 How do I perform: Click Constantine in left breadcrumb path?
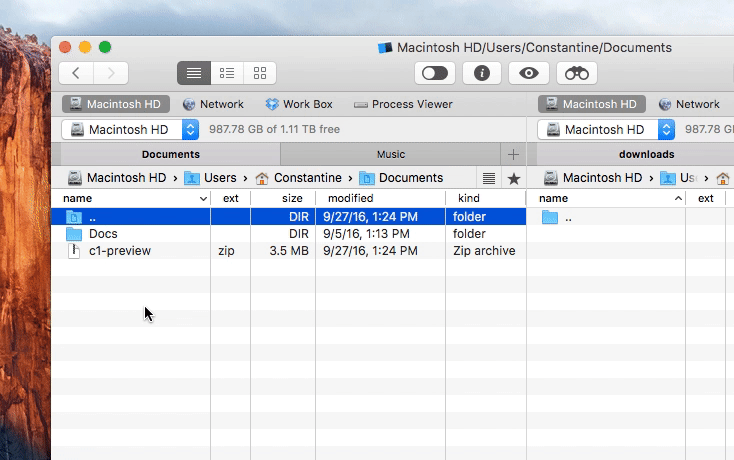299,178
